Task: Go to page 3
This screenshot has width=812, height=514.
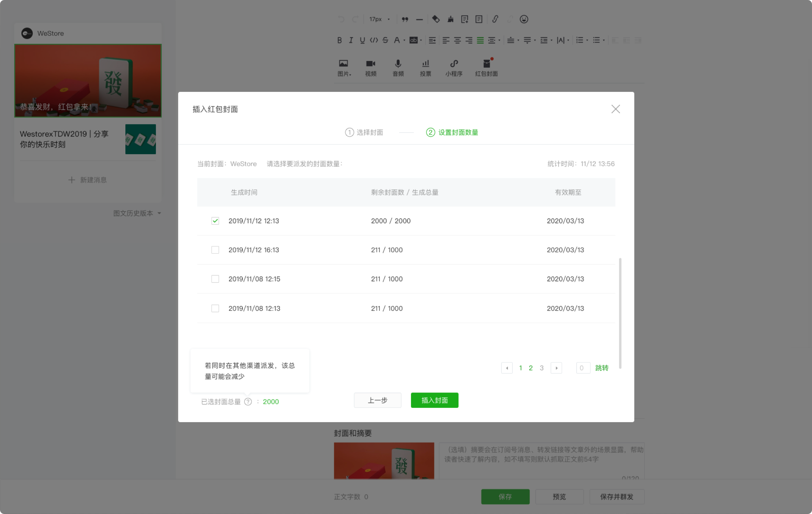Action: pyautogui.click(x=542, y=368)
